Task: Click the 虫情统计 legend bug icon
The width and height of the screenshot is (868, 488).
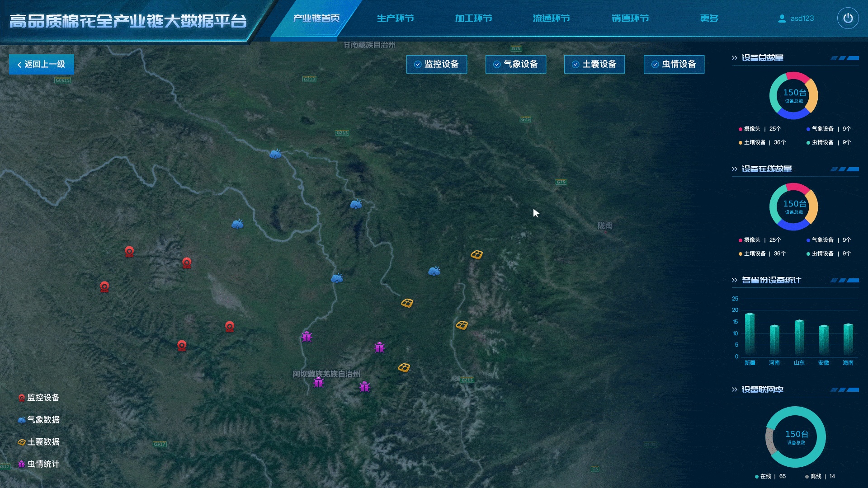Action: click(21, 464)
